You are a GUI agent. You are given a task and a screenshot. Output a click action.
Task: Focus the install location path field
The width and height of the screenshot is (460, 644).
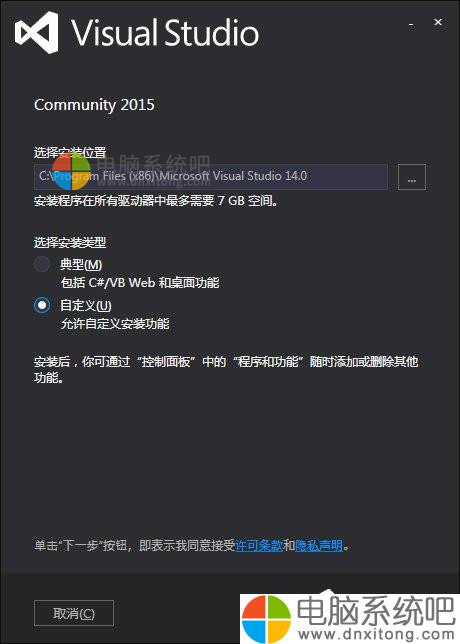(x=211, y=177)
